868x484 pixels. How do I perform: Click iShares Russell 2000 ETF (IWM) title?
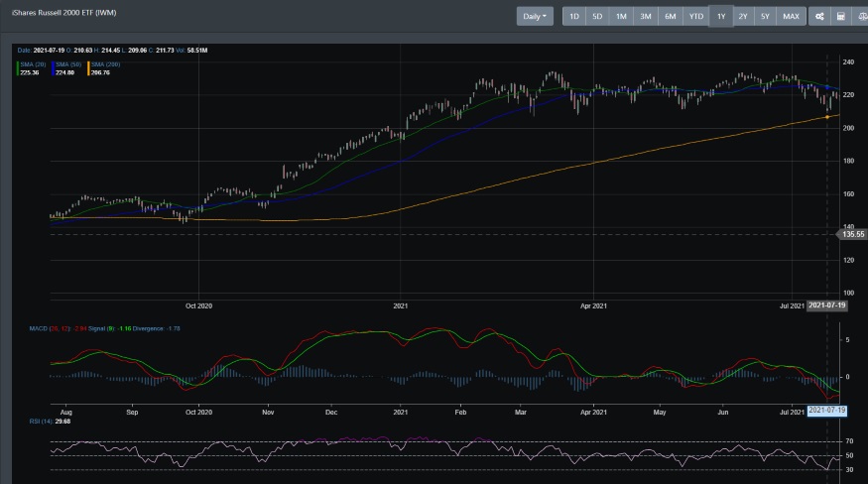click(x=63, y=13)
